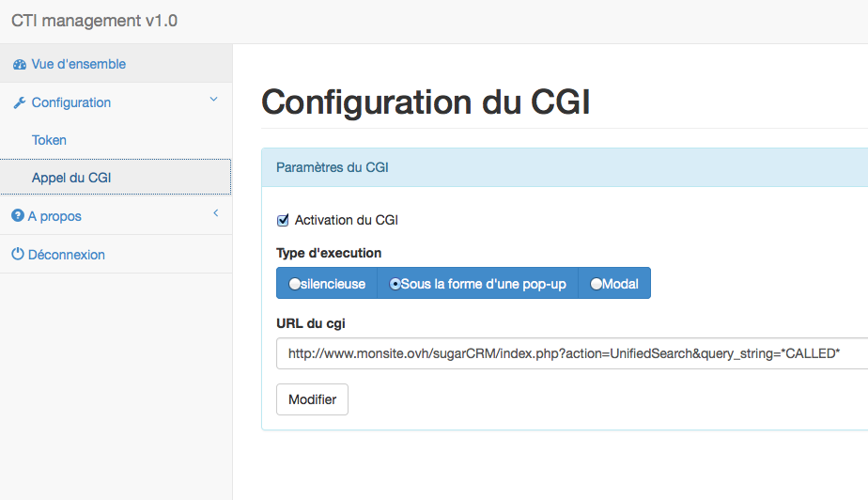Open the Appel du CGI page
Image resolution: width=868 pixels, height=500 pixels.
pyautogui.click(x=71, y=178)
